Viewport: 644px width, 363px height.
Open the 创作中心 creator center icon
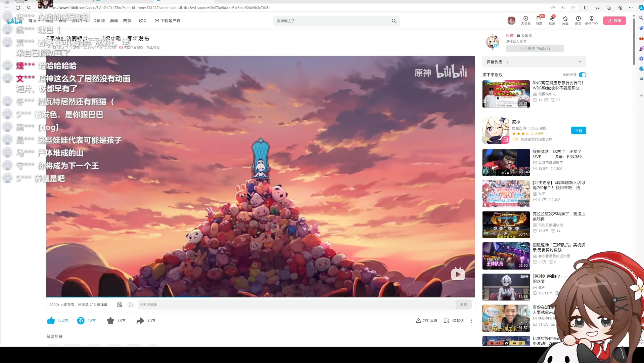[x=592, y=21]
